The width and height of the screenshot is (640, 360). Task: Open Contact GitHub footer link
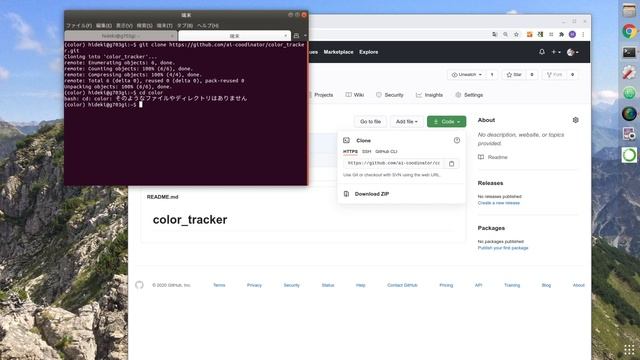pos(402,285)
